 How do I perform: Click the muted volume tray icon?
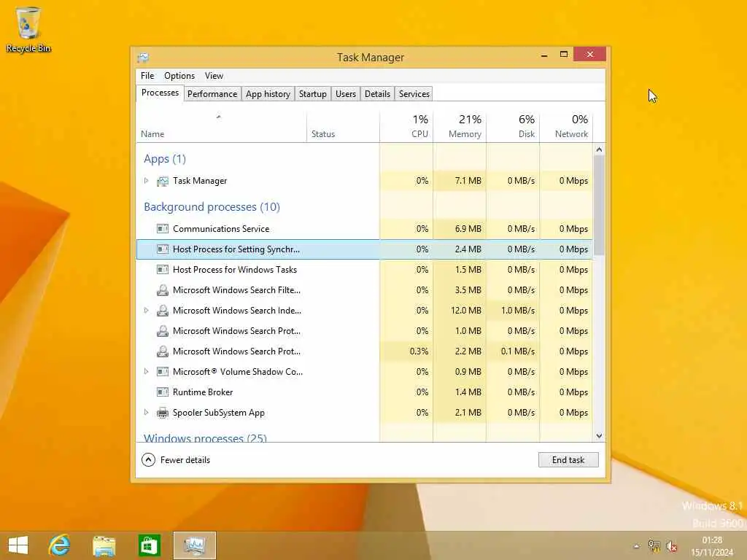tap(672, 546)
